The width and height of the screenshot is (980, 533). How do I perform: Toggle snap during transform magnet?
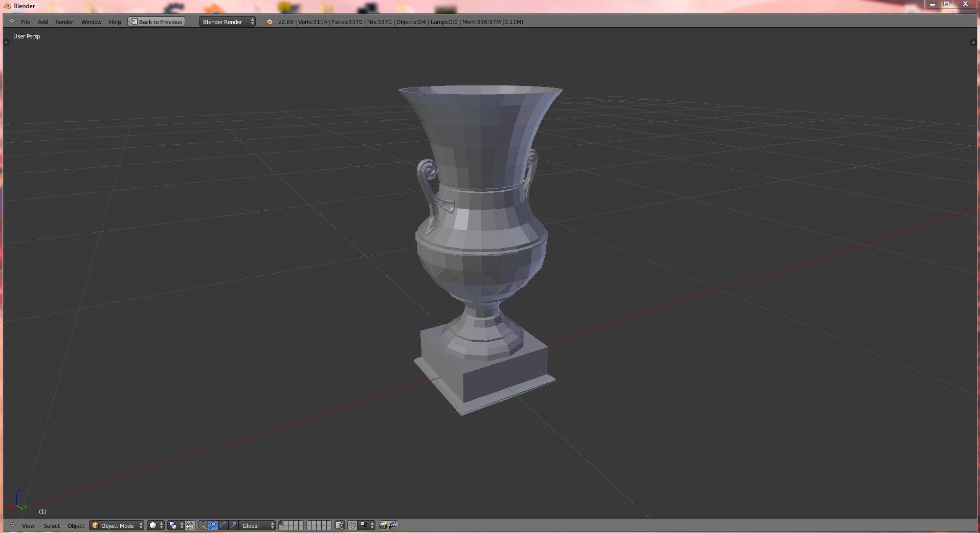click(352, 525)
